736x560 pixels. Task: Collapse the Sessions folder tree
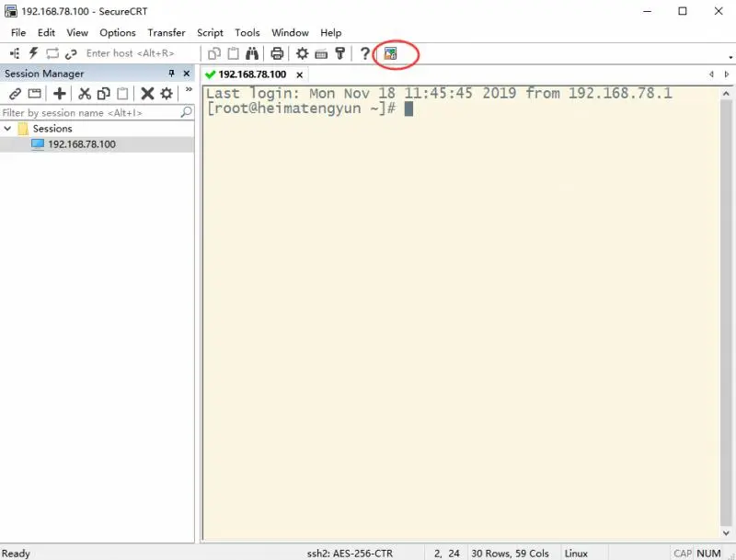click(x=7, y=128)
